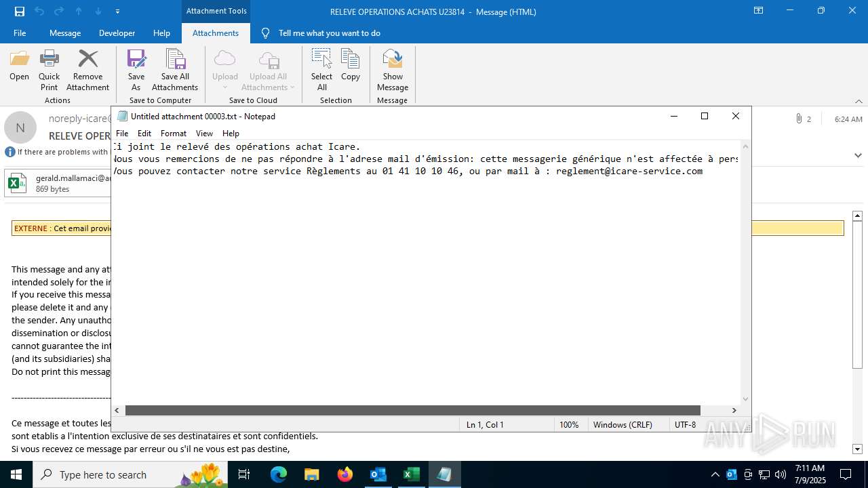
Task: Open Notepad View menu
Action: (204, 134)
